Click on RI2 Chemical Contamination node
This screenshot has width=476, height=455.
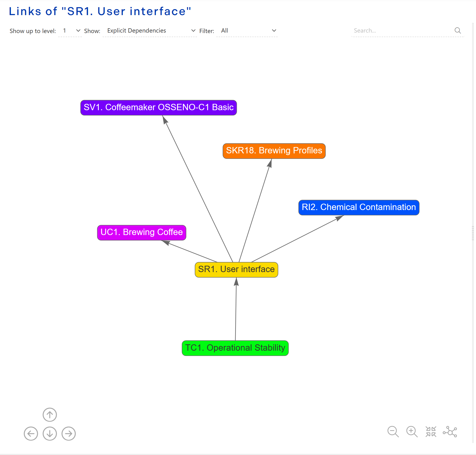click(358, 207)
